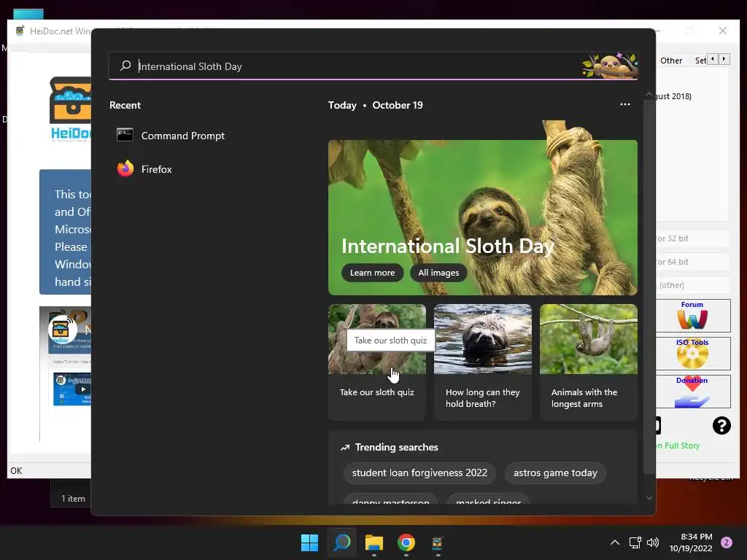Select the Set tab in HeiDoc window
This screenshot has height=560, width=747.
click(x=700, y=61)
